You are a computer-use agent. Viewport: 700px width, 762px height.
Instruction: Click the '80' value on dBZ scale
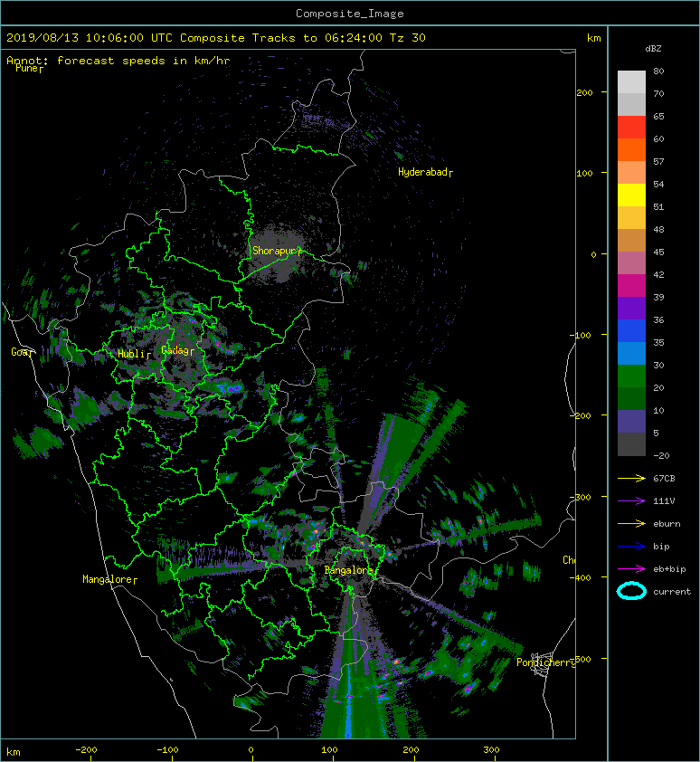[x=658, y=71]
